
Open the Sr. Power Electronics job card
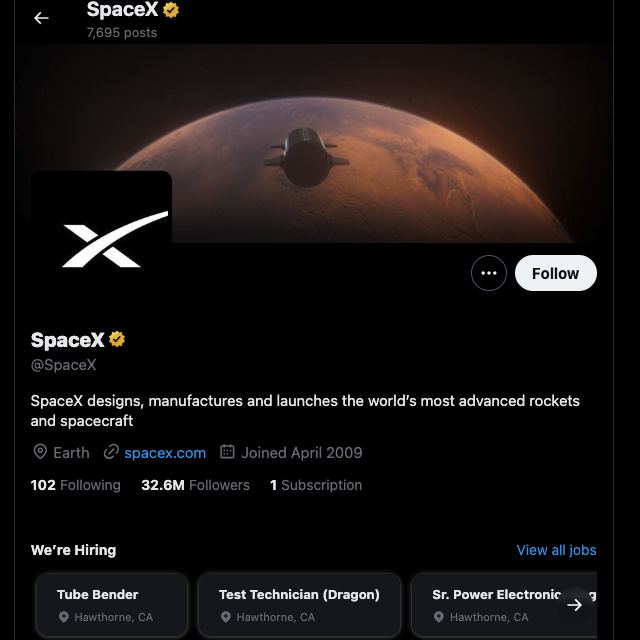pos(495,604)
